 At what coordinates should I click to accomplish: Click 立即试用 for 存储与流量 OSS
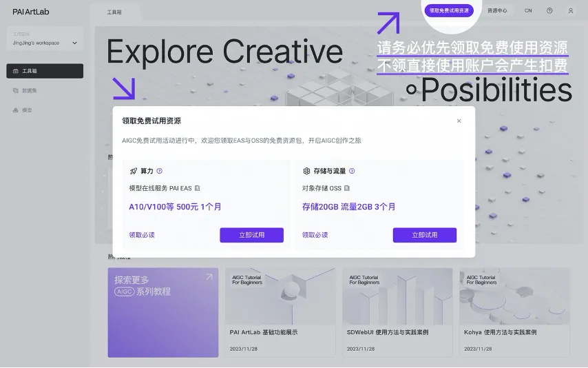coord(425,235)
